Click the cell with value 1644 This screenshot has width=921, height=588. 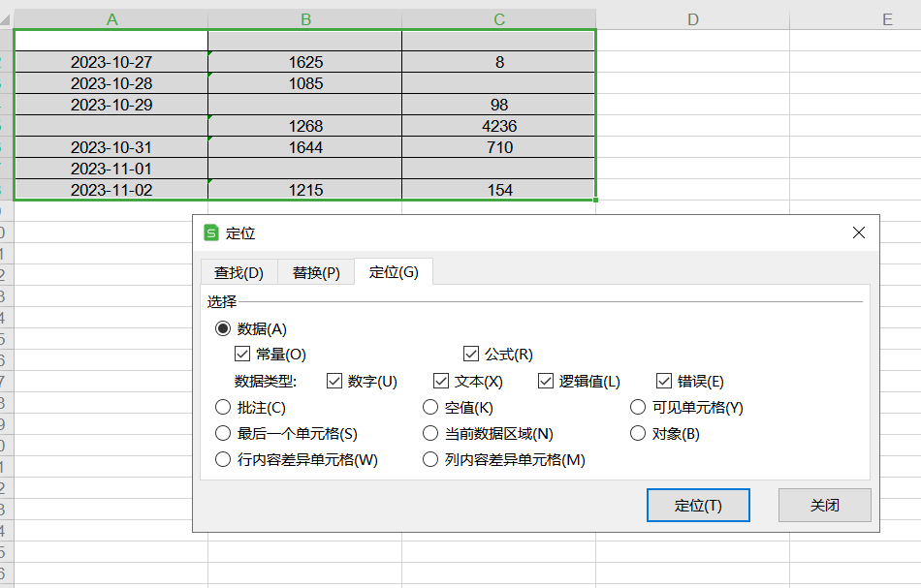(x=304, y=146)
